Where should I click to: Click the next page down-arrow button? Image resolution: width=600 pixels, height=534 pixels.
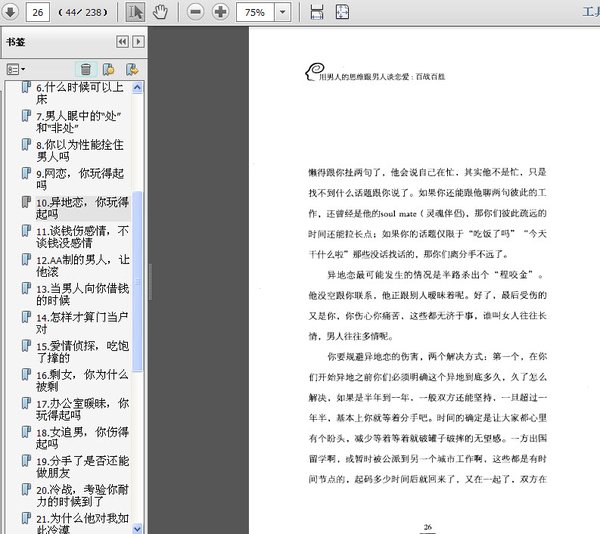[x=10, y=12]
